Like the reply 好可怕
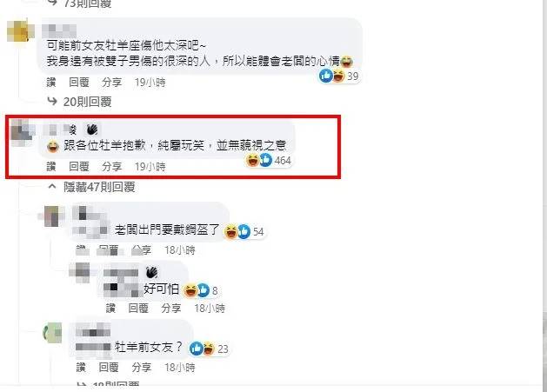This screenshot has width=547, height=392. 110,308
